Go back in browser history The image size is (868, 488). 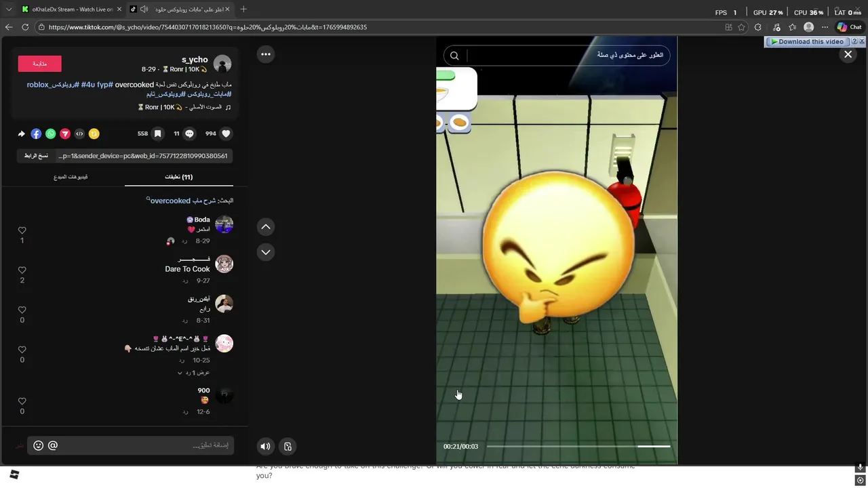pos(9,27)
